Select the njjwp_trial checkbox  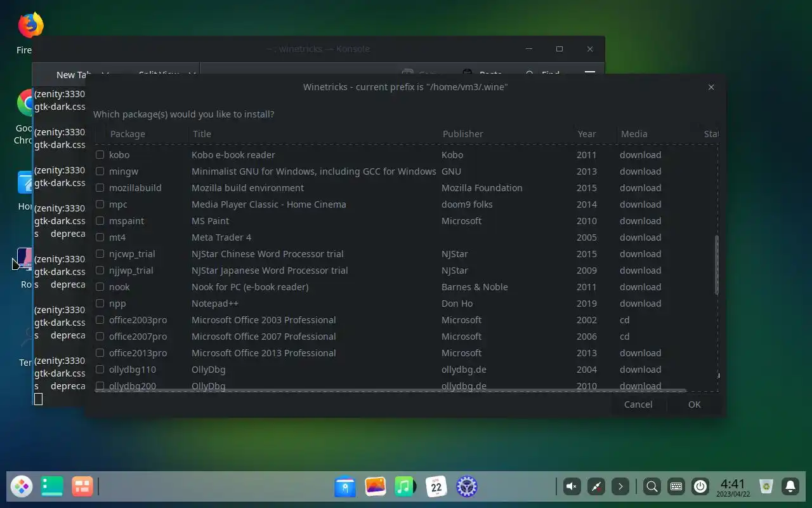(100, 271)
